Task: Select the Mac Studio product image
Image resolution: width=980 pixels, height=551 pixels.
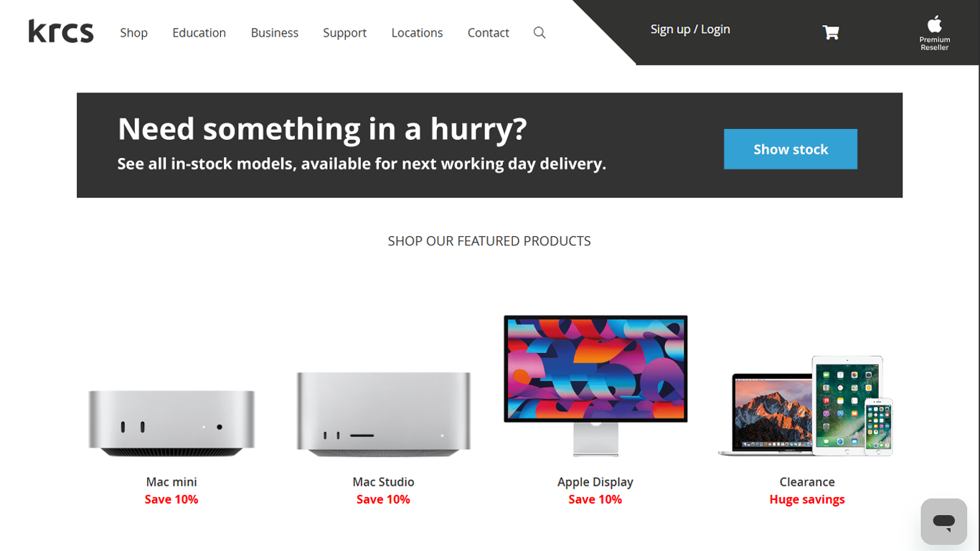Action: (x=384, y=414)
